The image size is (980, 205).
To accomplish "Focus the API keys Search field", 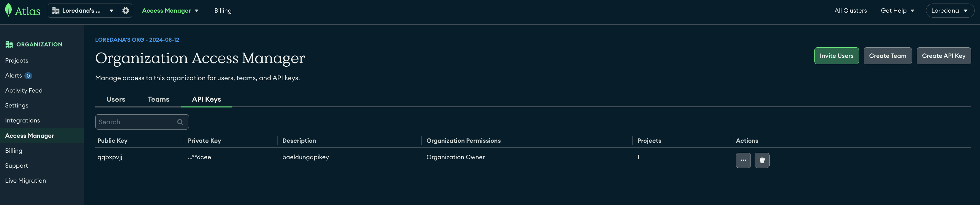I will coord(142,122).
